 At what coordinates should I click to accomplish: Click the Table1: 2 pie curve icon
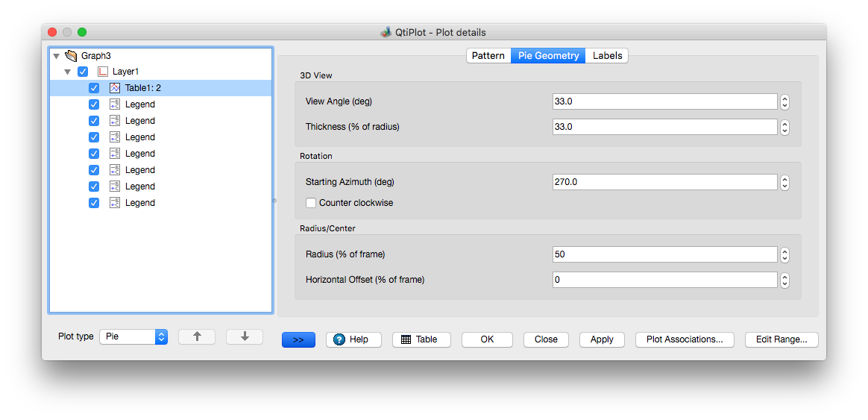click(115, 88)
